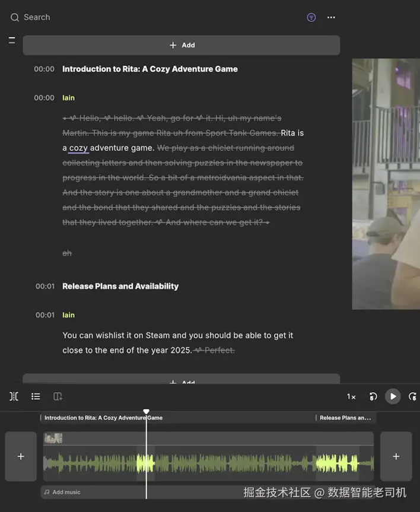The height and width of the screenshot is (512, 420).
Task: Select Release Plans and Availability heading
Action: [x=120, y=286]
